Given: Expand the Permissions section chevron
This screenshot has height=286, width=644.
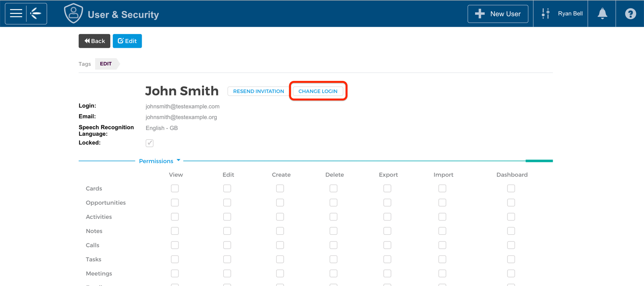Looking at the screenshot, I should click(179, 160).
